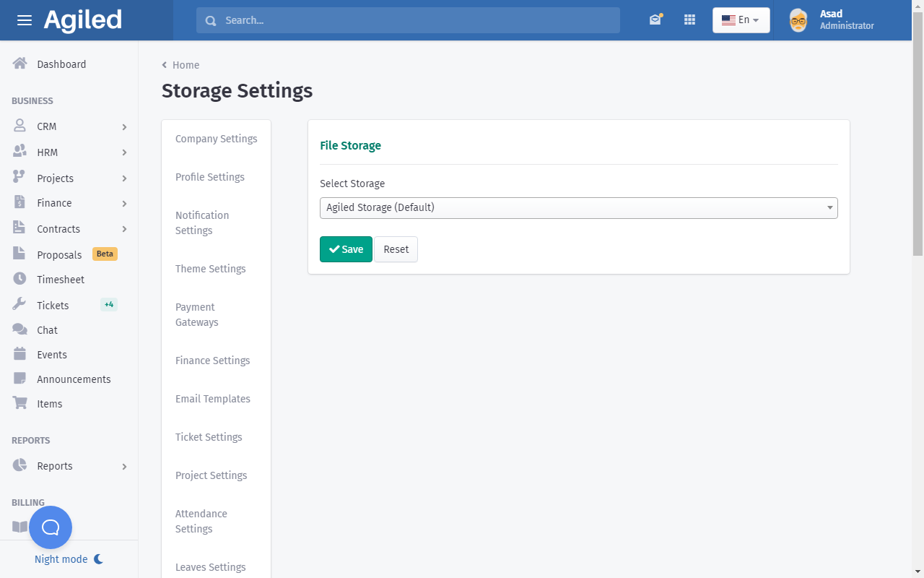924x578 pixels.
Task: Go to Payment Gateways settings
Action: [x=196, y=314]
